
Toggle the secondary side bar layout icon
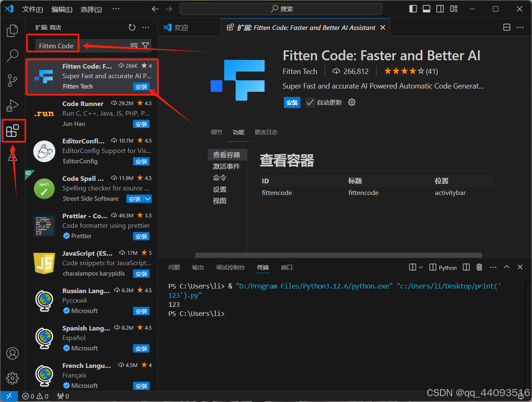[x=440, y=9]
